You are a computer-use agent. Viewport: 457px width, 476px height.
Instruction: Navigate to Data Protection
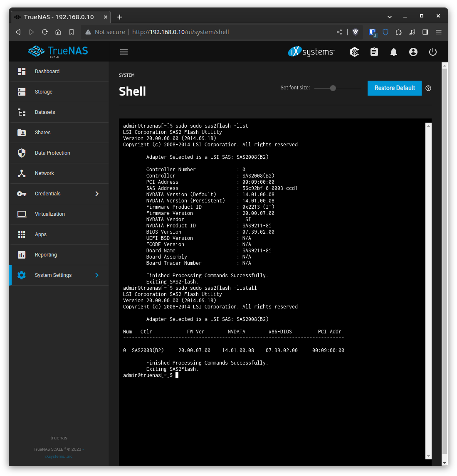pos(59,153)
